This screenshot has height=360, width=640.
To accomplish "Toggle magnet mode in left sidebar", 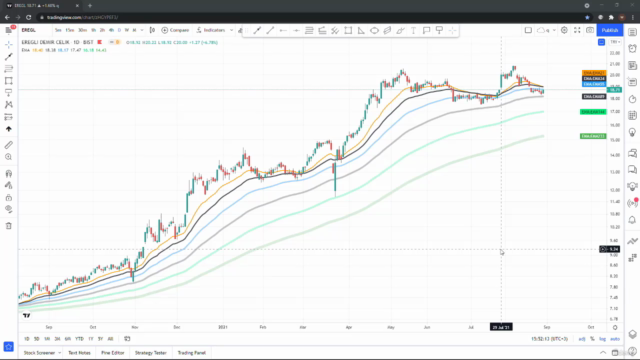I will pyautogui.click(x=9, y=173).
